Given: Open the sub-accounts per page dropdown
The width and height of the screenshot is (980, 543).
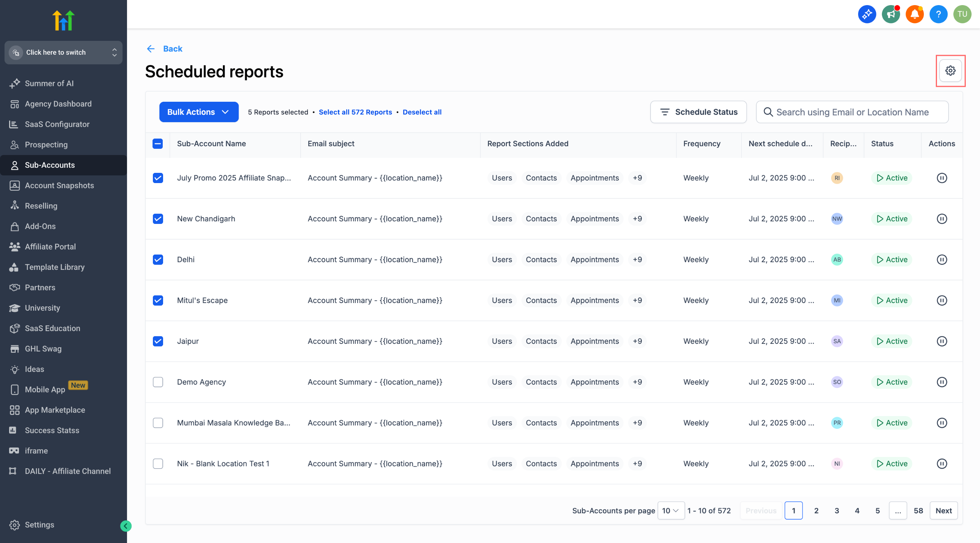Looking at the screenshot, I should 670,511.
